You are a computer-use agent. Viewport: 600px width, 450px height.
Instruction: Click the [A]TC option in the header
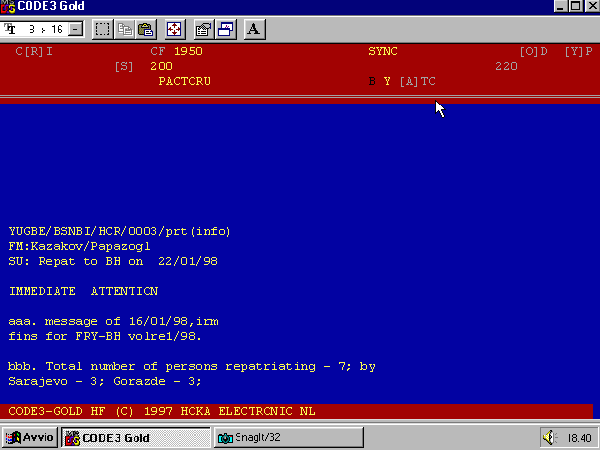(x=417, y=81)
